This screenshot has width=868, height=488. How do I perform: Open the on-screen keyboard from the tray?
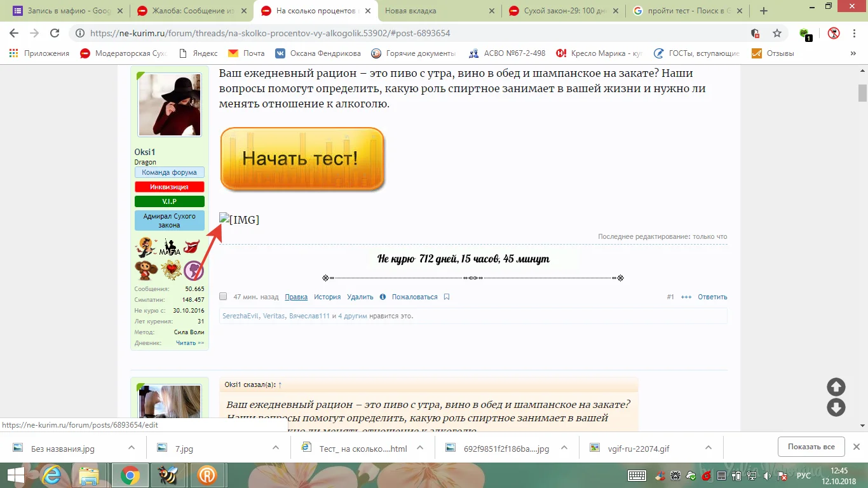point(637,475)
